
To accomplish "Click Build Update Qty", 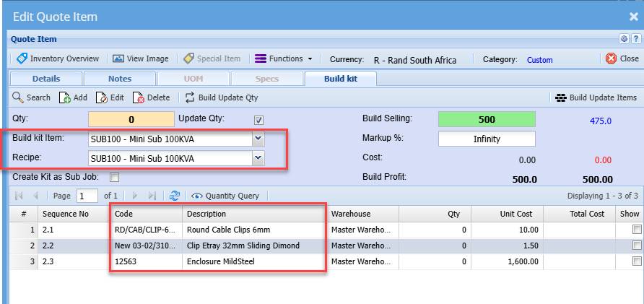I will [x=222, y=97].
